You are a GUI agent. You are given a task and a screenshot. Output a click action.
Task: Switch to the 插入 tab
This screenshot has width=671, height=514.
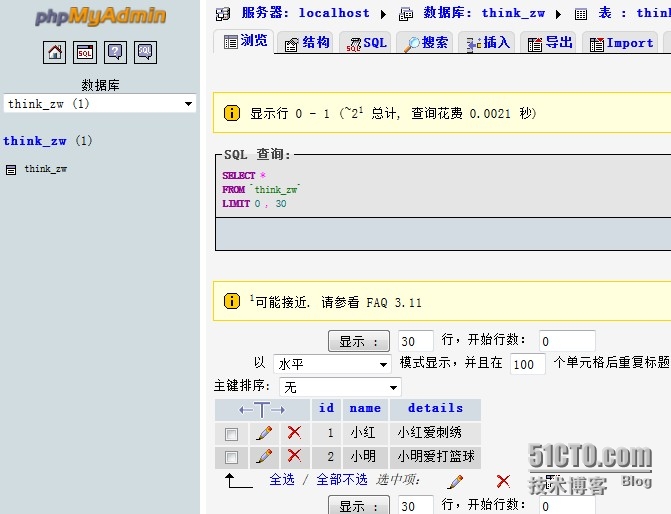click(487, 43)
